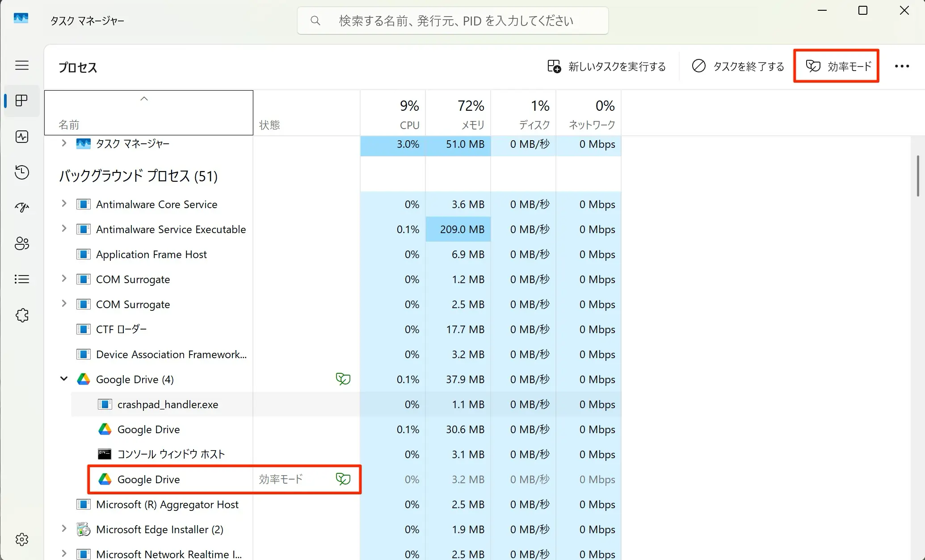Collapse the Google Drive (4) group
The width and height of the screenshot is (925, 560).
pos(64,379)
